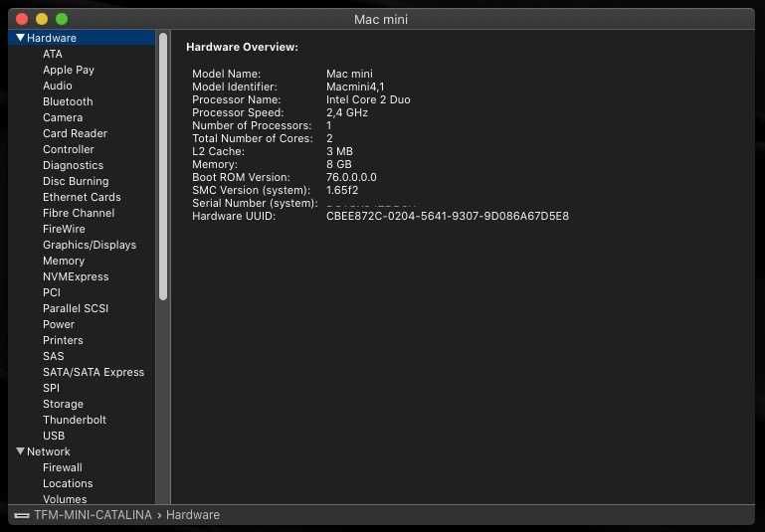View SAS information
Viewport: 765px width, 532px height.
tap(53, 356)
